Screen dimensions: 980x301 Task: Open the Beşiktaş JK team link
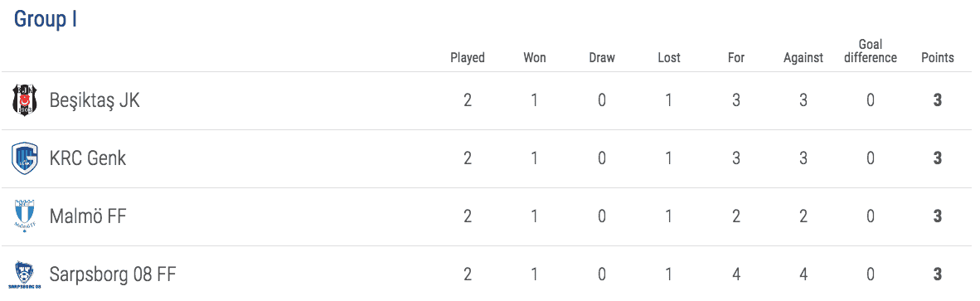[x=95, y=100]
